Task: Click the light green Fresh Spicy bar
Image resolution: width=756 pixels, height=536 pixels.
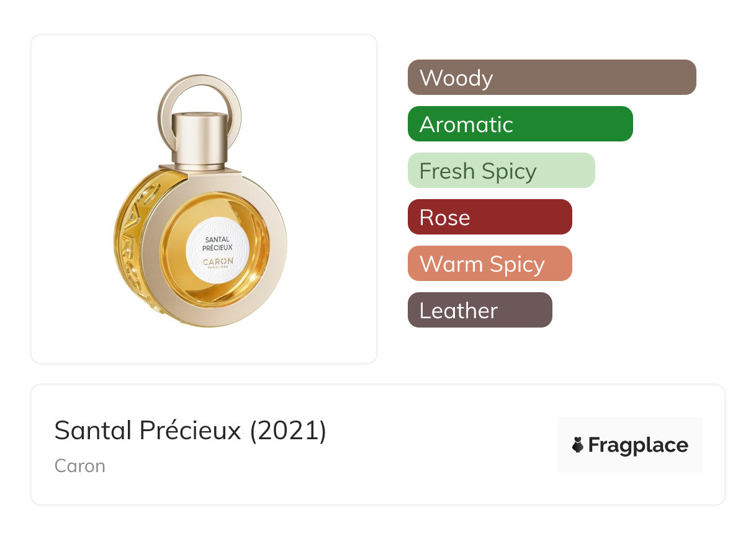Action: (501, 171)
